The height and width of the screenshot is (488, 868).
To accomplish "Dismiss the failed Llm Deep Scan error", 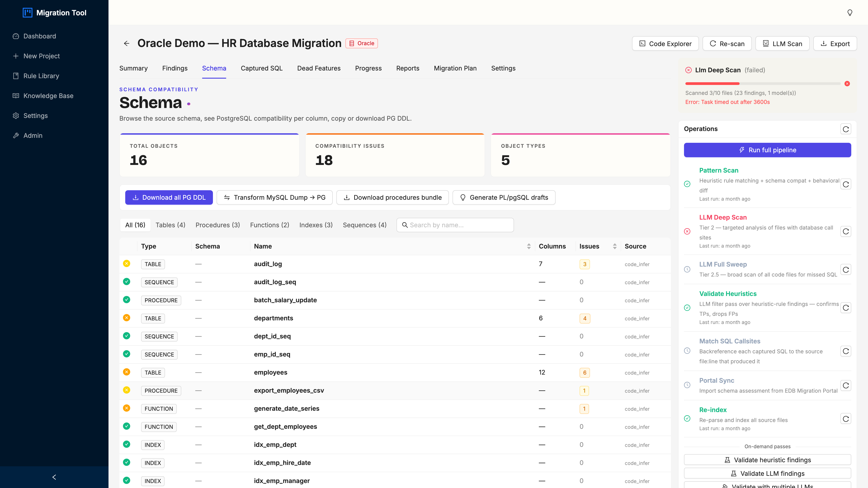I will coord(847,84).
